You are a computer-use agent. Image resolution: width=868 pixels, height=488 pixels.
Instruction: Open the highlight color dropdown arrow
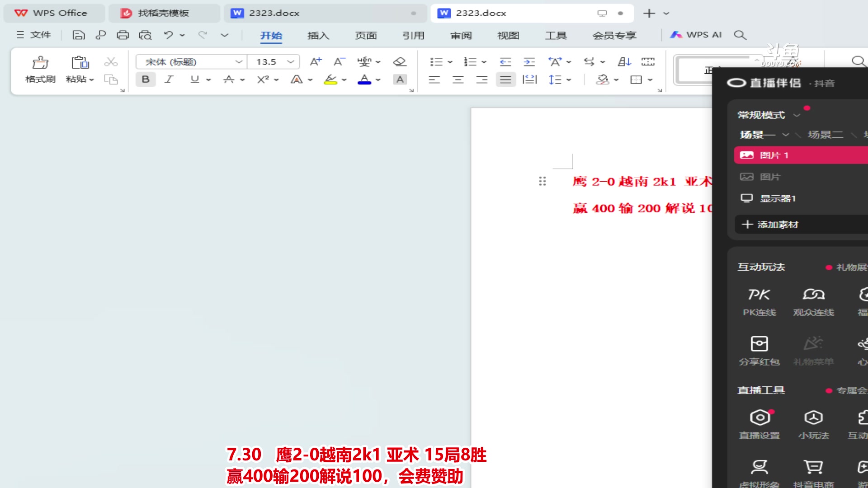344,80
